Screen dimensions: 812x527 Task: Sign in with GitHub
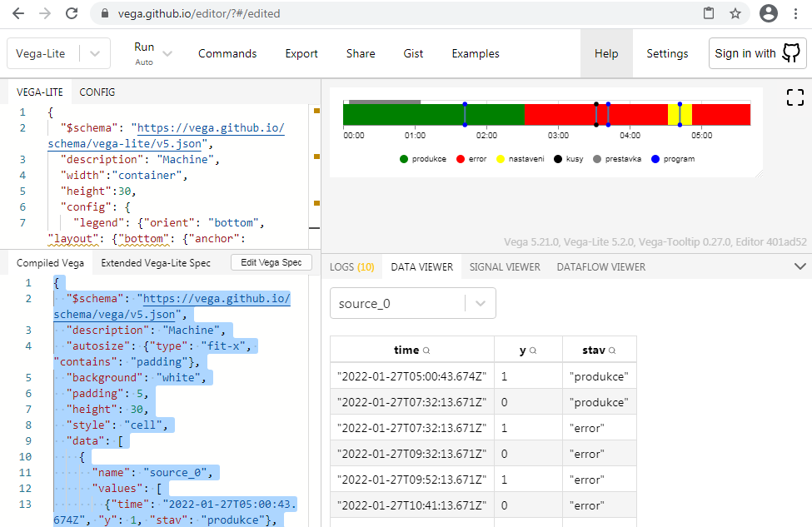pyautogui.click(x=757, y=52)
